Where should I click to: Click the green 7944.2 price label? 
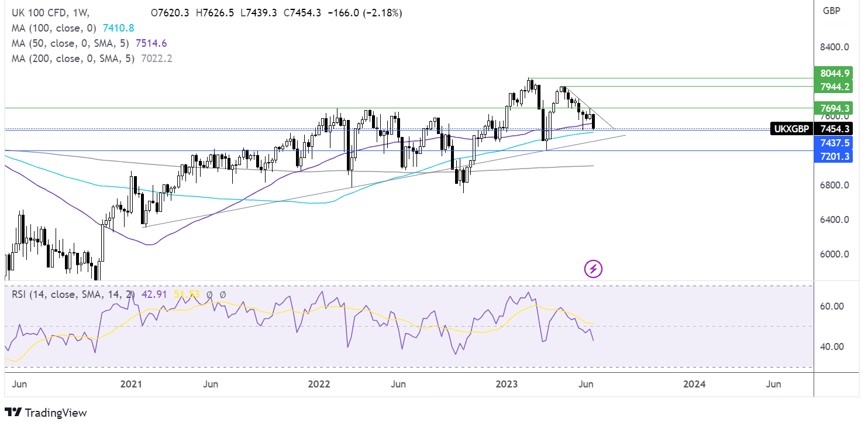coord(832,87)
